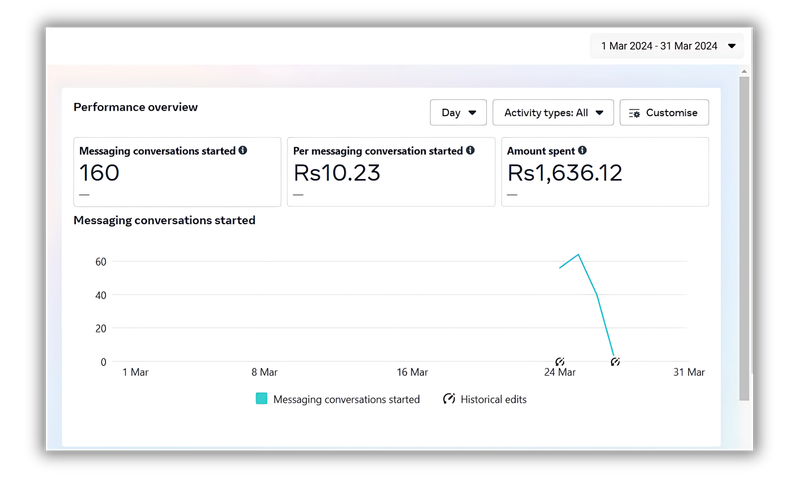Select the Per messaging conversation started Rs10.23 card
Viewport: 799px width, 478px height.
[x=390, y=172]
